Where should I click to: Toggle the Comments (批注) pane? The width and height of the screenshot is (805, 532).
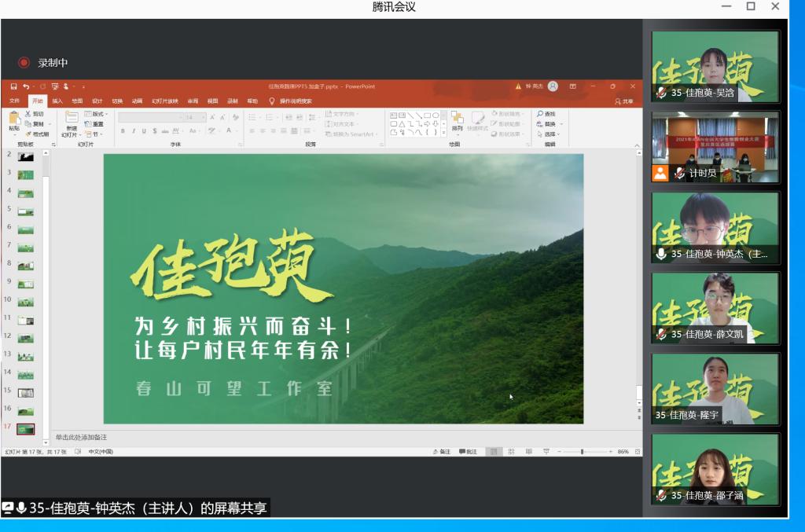[467, 452]
